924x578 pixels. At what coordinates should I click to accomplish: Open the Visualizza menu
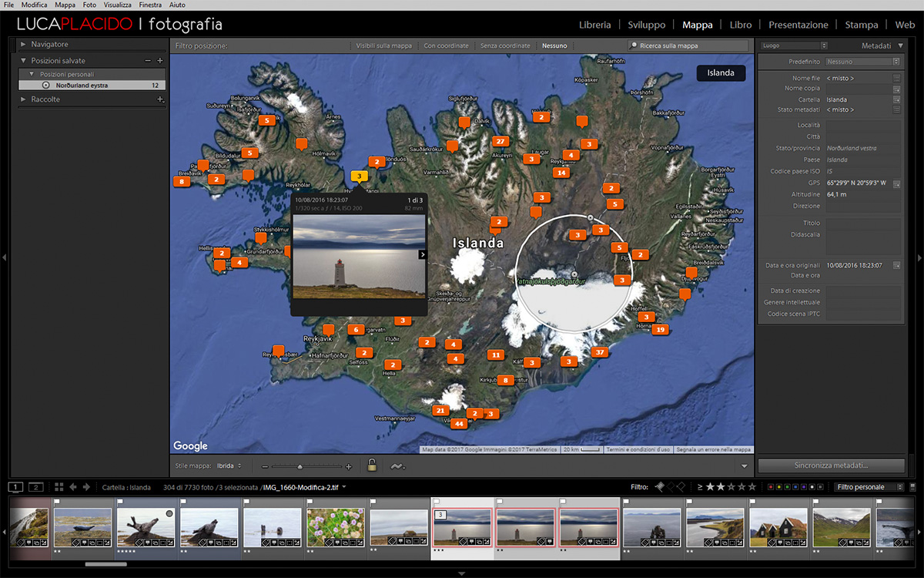pyautogui.click(x=118, y=5)
